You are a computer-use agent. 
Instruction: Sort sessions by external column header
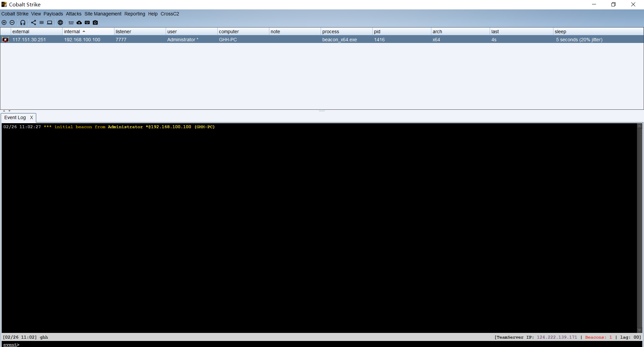37,32
